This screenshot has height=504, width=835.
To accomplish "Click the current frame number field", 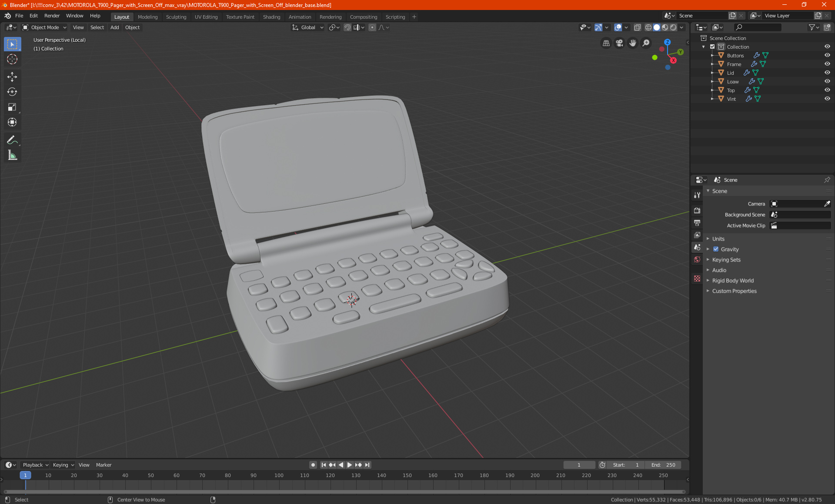I will point(579,465).
